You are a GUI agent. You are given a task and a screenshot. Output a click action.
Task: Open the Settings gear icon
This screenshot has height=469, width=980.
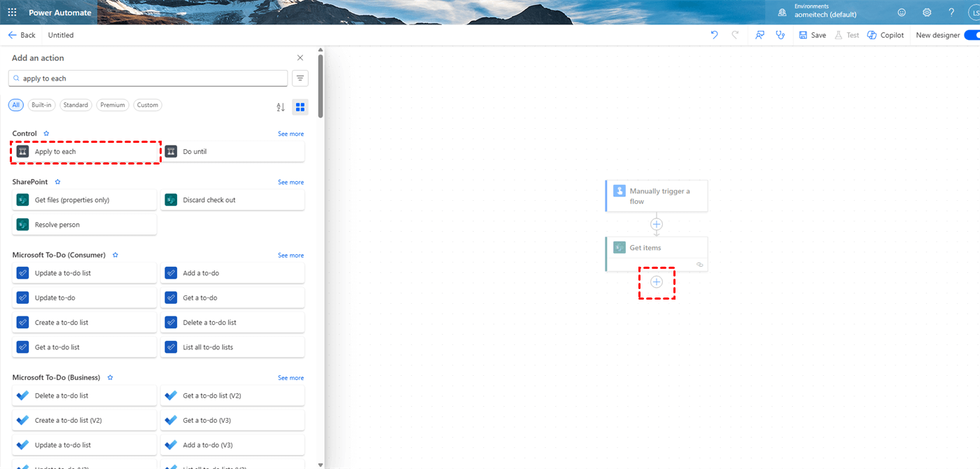coord(927,13)
